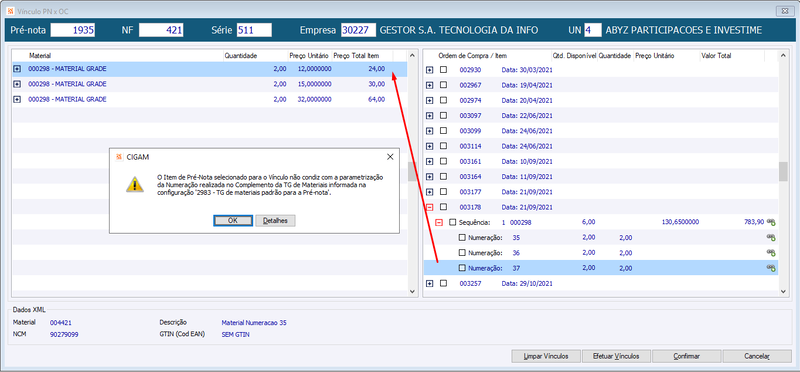Click the Empresa field showing 30227
This screenshot has height=372, width=800.
click(x=359, y=30)
